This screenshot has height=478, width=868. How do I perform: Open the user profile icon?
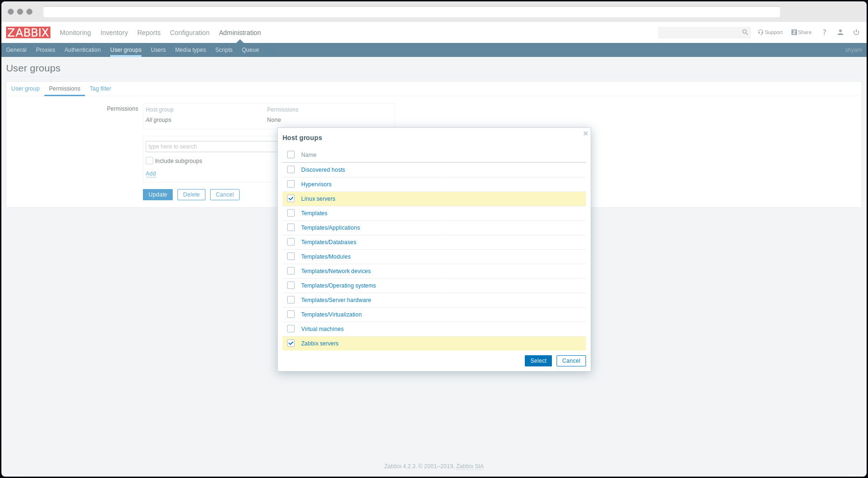tap(840, 32)
